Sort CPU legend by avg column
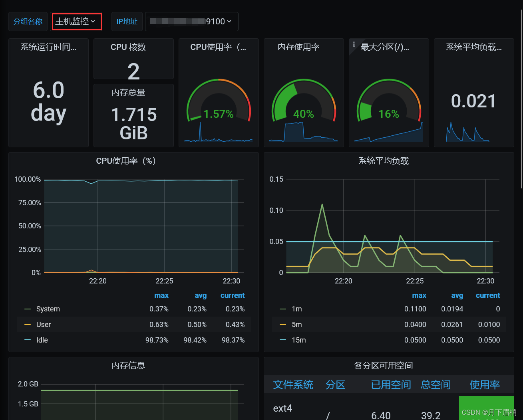 [201, 295]
